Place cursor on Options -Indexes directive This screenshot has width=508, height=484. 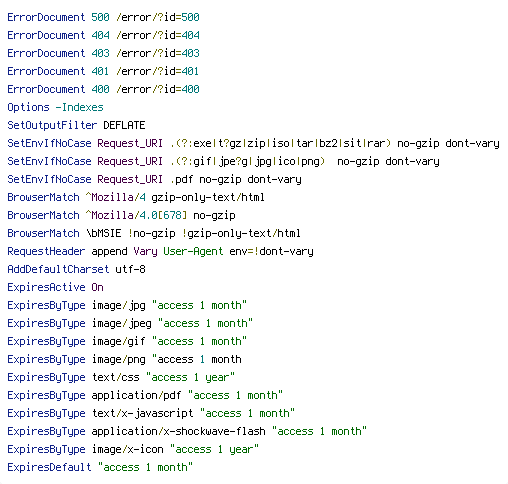click(55, 107)
